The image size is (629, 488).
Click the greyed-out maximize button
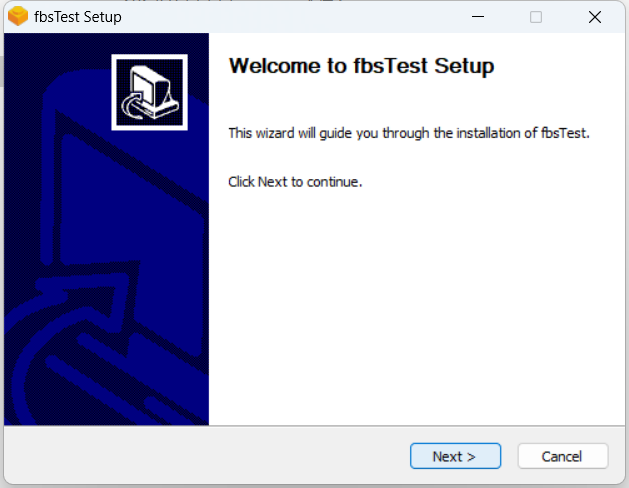click(x=536, y=17)
